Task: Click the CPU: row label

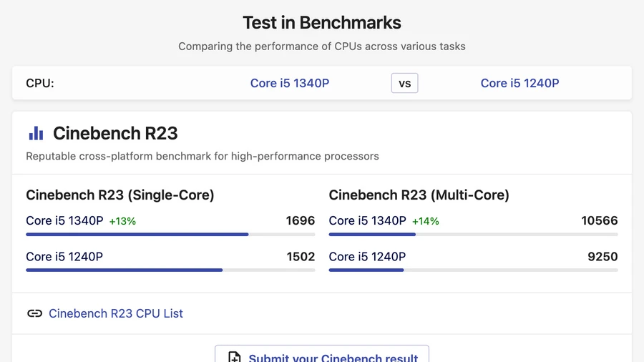Action: 40,83
